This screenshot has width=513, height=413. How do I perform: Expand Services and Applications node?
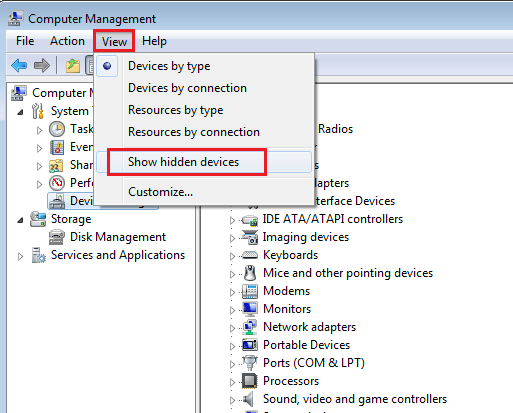click(21, 256)
